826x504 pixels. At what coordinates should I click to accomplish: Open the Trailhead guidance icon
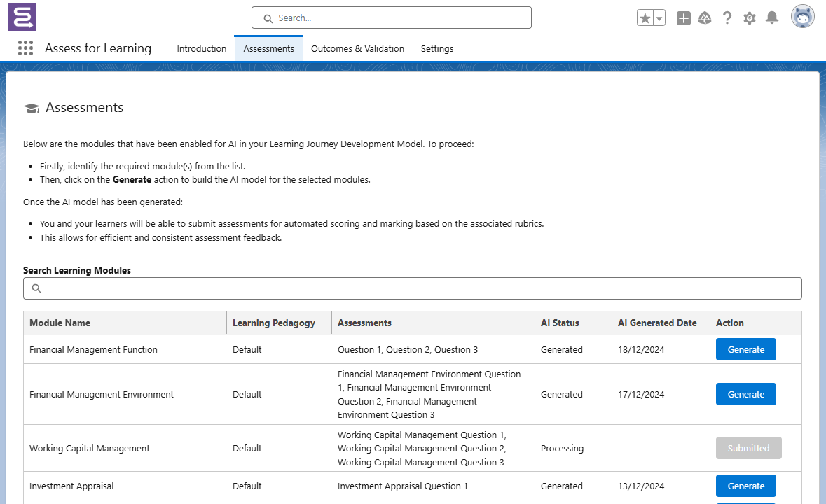[705, 18]
